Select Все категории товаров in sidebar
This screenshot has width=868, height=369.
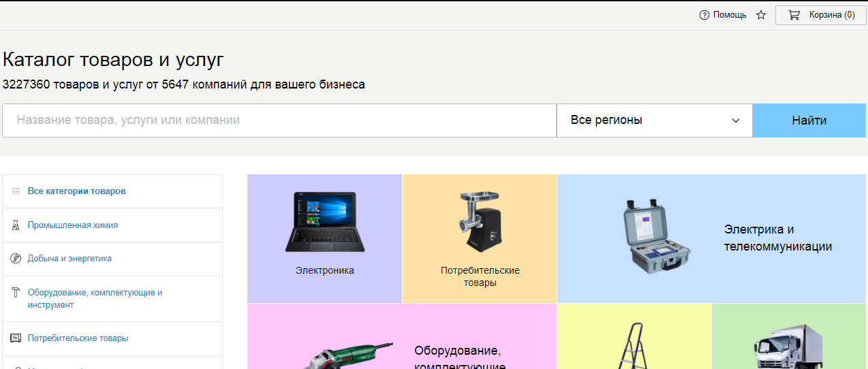click(76, 191)
